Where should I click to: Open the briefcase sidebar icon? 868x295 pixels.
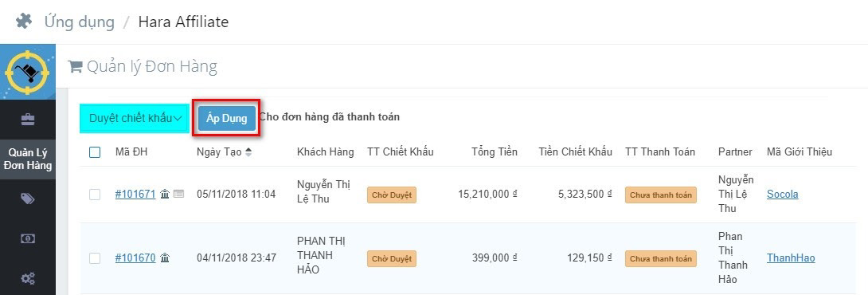coord(28,120)
